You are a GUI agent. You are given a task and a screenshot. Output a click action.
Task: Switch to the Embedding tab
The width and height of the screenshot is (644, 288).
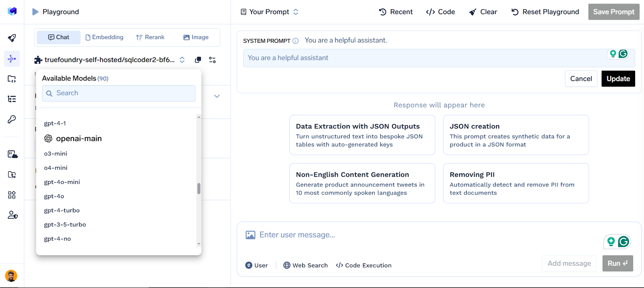click(104, 37)
